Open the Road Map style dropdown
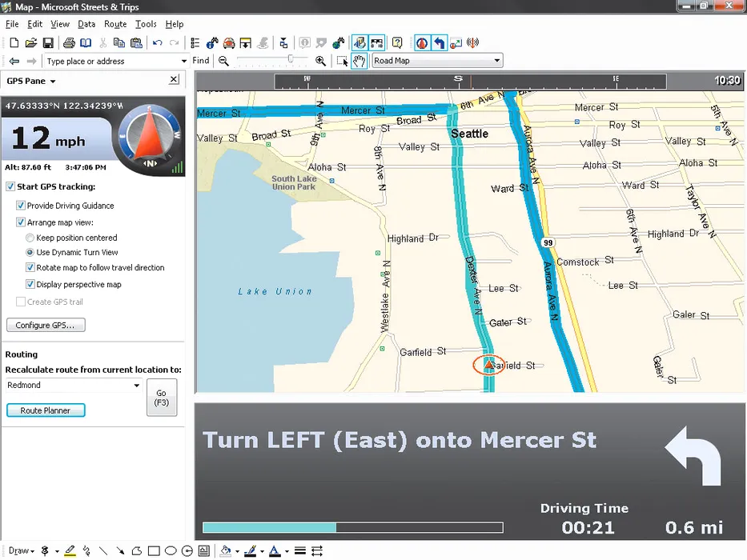The image size is (747, 560). 497,61
